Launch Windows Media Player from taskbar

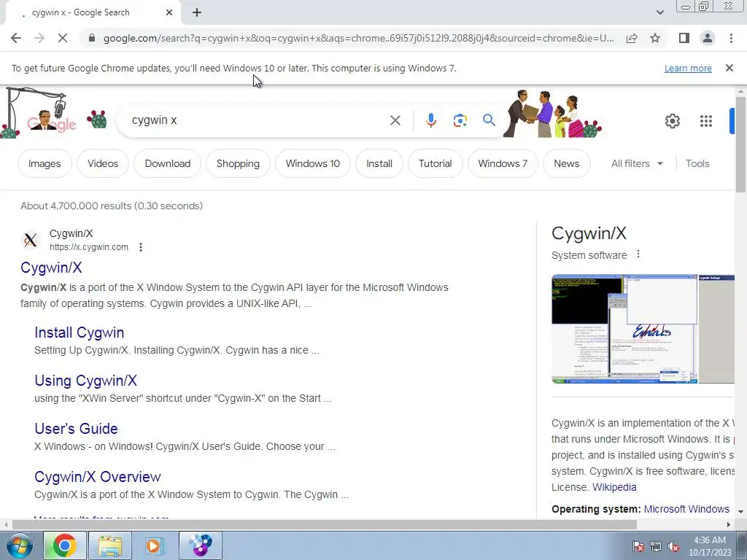155,545
